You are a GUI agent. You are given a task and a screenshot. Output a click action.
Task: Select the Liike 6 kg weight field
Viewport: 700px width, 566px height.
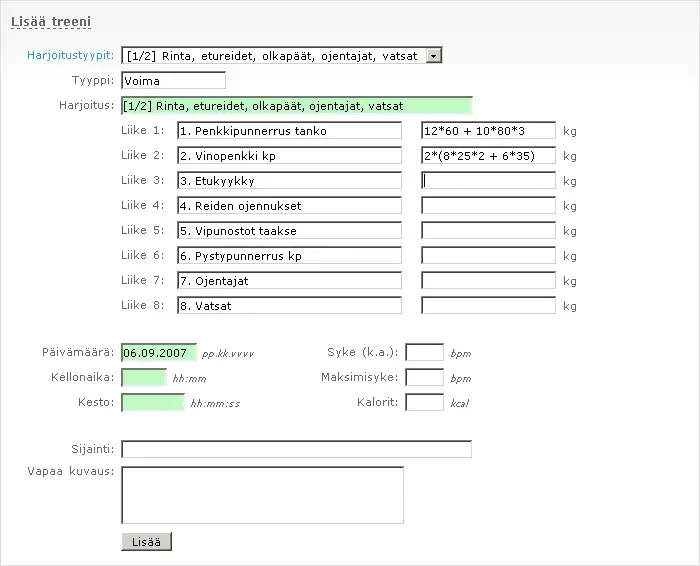(x=488, y=256)
